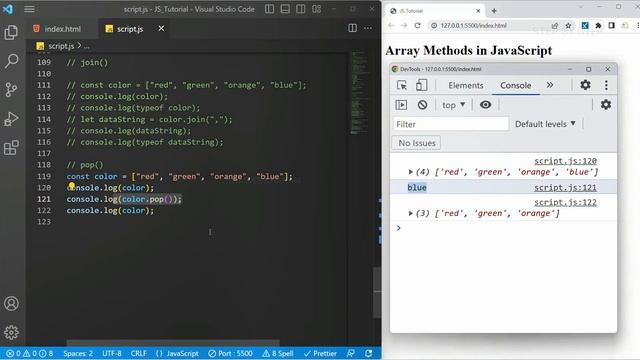Open a new browser tab

click(x=494, y=11)
